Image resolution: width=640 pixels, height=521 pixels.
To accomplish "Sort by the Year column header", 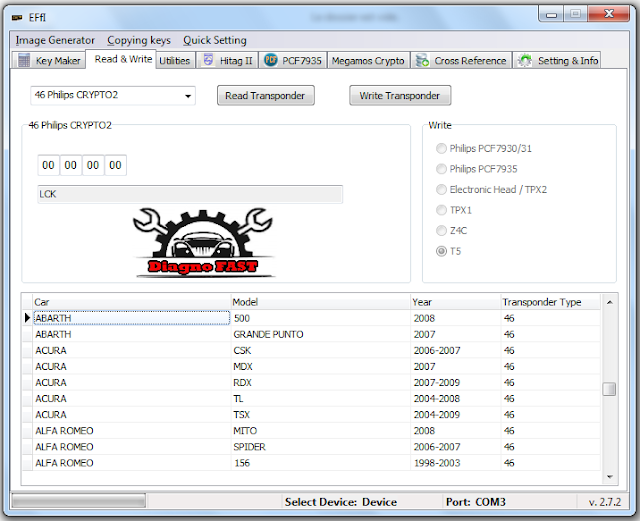I will pos(456,302).
